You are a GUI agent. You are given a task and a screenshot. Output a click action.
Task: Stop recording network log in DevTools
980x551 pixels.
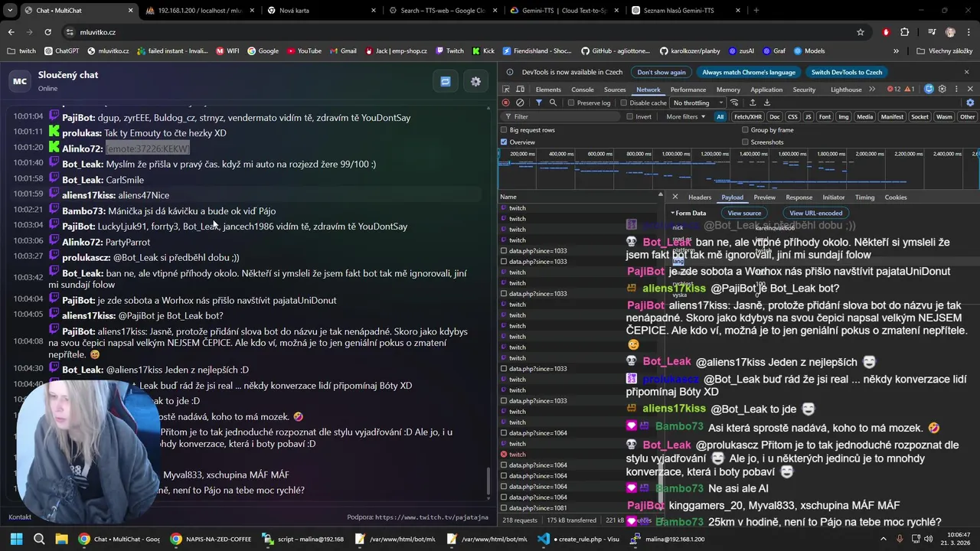[x=505, y=103]
